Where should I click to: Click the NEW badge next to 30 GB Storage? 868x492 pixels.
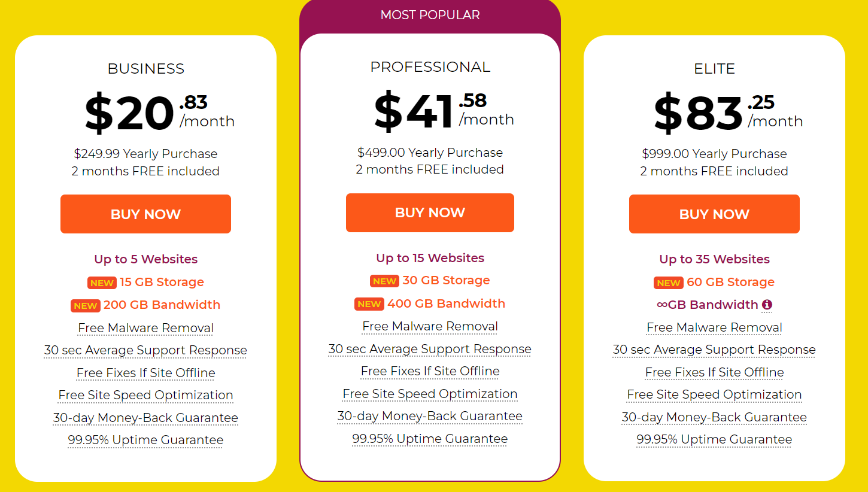click(x=384, y=281)
